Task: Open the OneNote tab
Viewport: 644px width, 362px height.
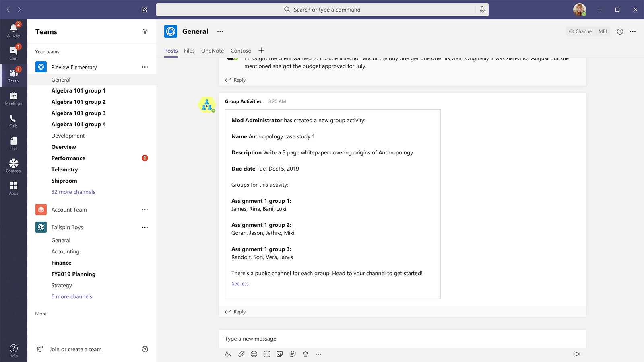Action: 213,51
